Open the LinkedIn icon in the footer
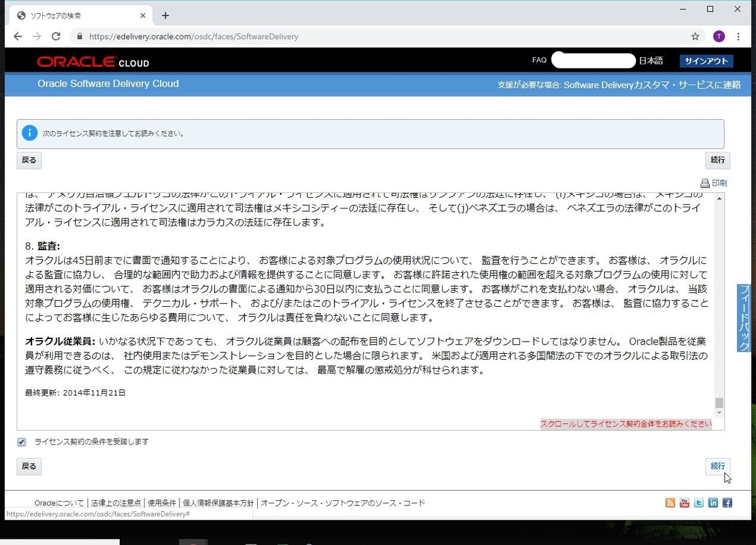Image resolution: width=756 pixels, height=545 pixels. click(713, 503)
